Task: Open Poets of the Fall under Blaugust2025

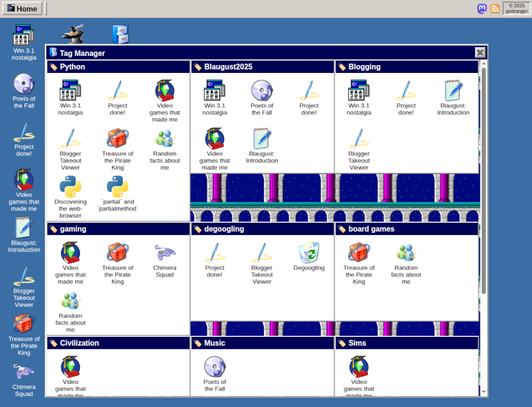Action: pyautogui.click(x=261, y=98)
